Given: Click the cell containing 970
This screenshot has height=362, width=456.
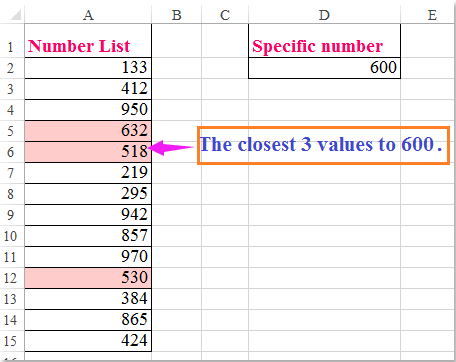Looking at the screenshot, I should tap(88, 257).
